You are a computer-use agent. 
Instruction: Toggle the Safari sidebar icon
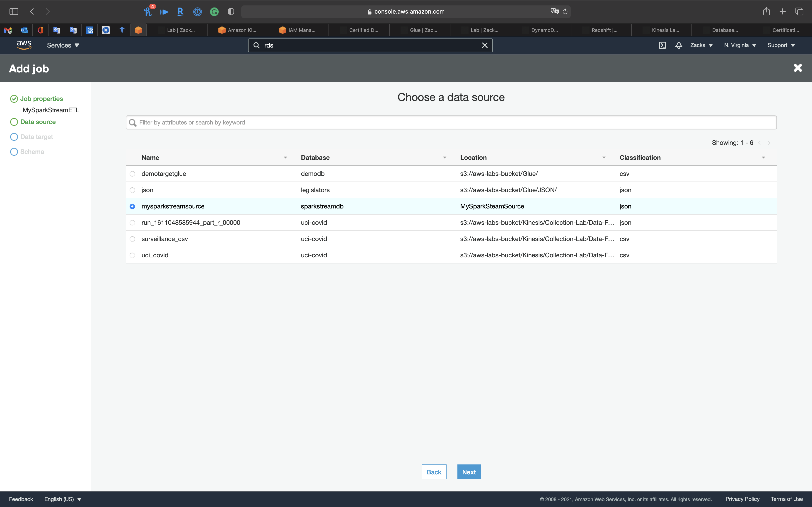pyautogui.click(x=14, y=11)
